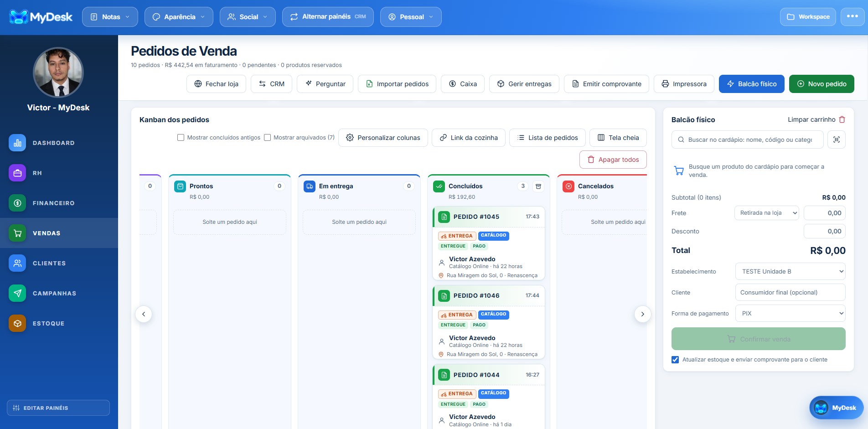868x429 pixels.
Task: Click the Cancelados X icon
Action: point(568,186)
